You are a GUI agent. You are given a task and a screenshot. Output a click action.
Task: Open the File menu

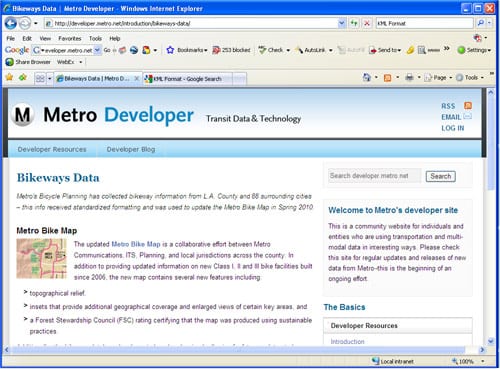(11, 38)
